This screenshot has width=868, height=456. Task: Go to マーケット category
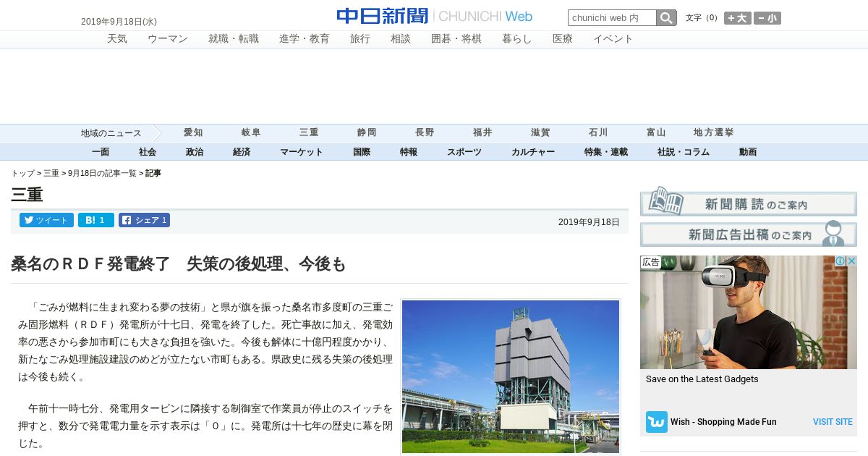pos(301,152)
